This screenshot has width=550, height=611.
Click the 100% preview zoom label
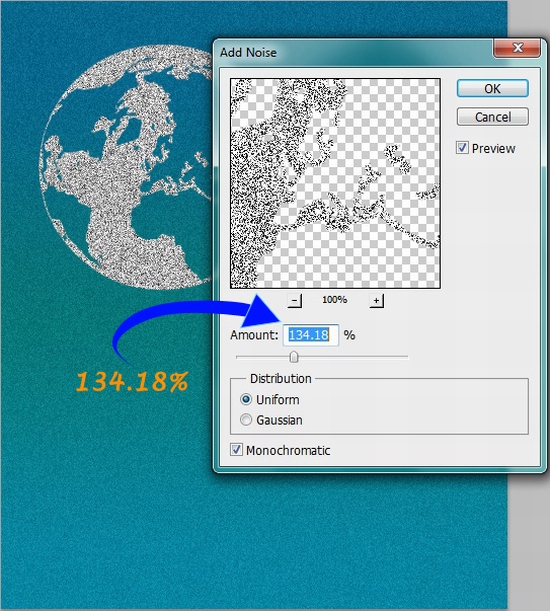[334, 300]
